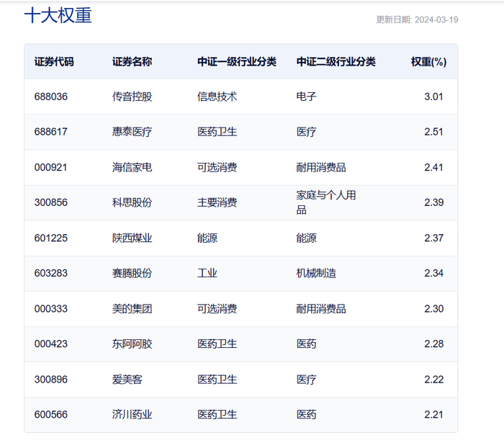Click 机械制造 sub-industry cell
The width and height of the screenshot is (504, 448).
(x=316, y=274)
